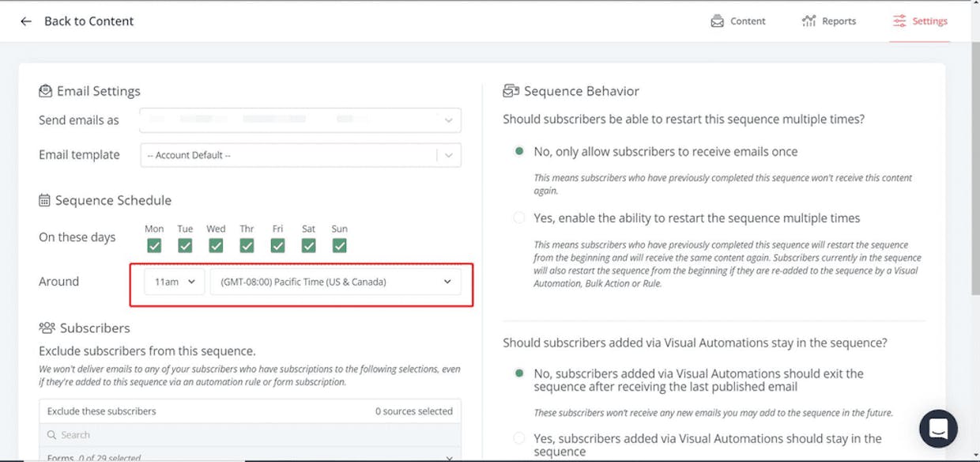980x462 pixels.
Task: Select No, only allow subscribers to receive once
Action: (519, 151)
